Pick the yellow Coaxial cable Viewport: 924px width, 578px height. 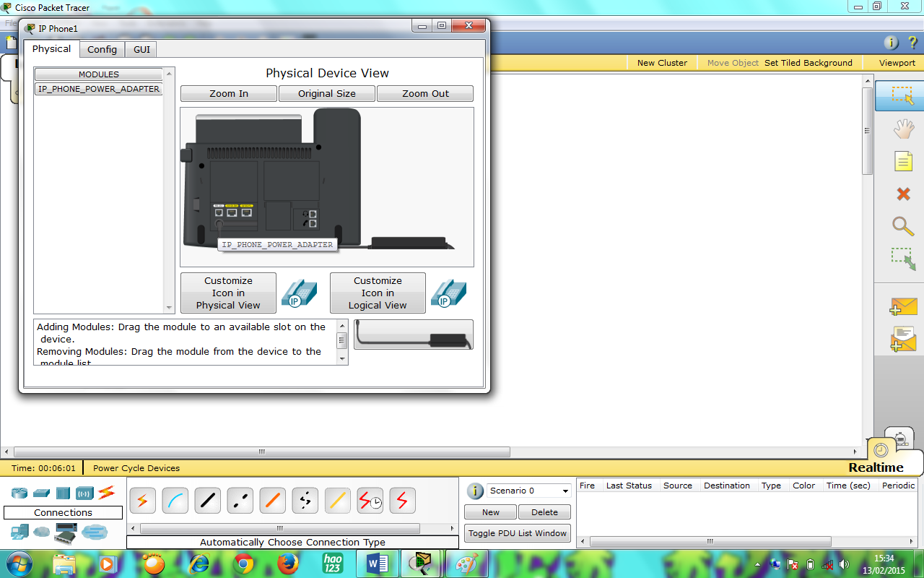338,500
